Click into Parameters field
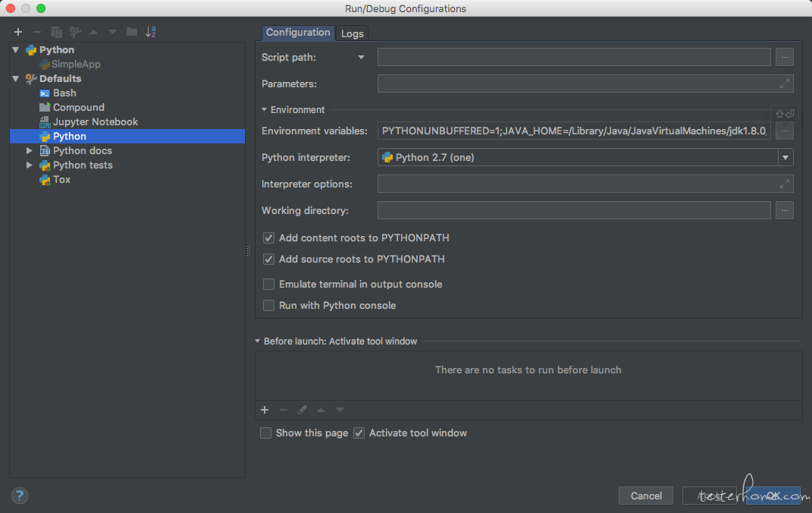Image resolution: width=812 pixels, height=513 pixels. pos(585,83)
